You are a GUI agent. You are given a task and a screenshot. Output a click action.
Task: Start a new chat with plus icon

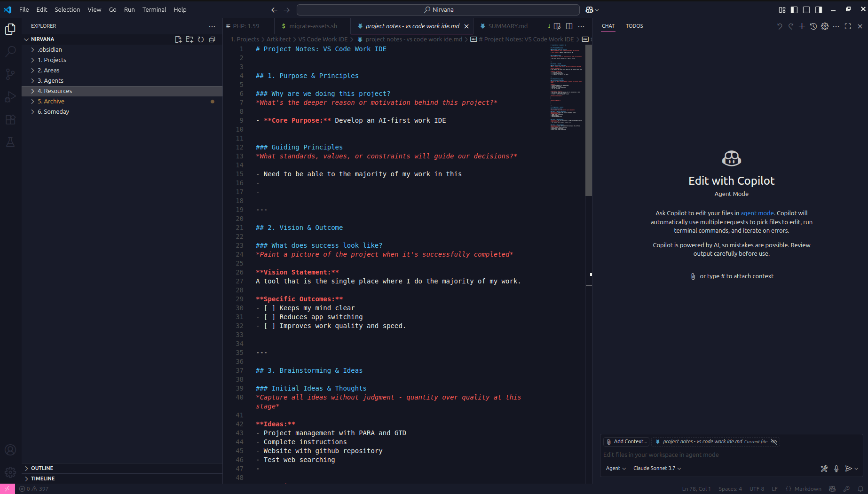(802, 26)
